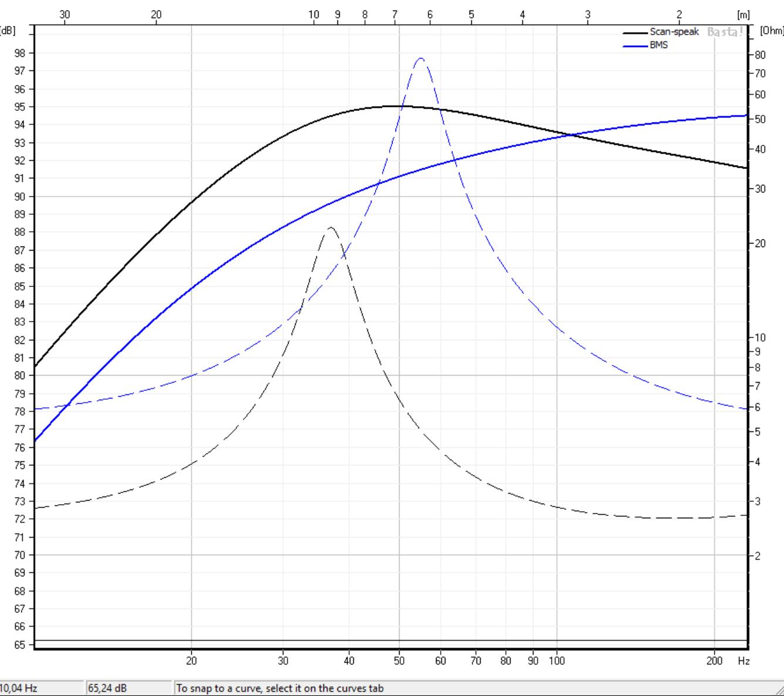Click the Basta! watermark logo

(722, 32)
